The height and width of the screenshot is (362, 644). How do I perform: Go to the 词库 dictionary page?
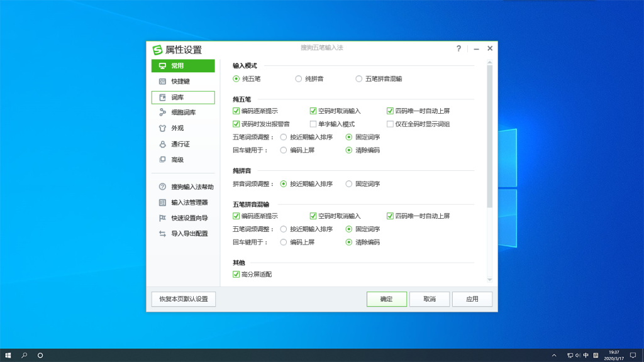click(183, 97)
